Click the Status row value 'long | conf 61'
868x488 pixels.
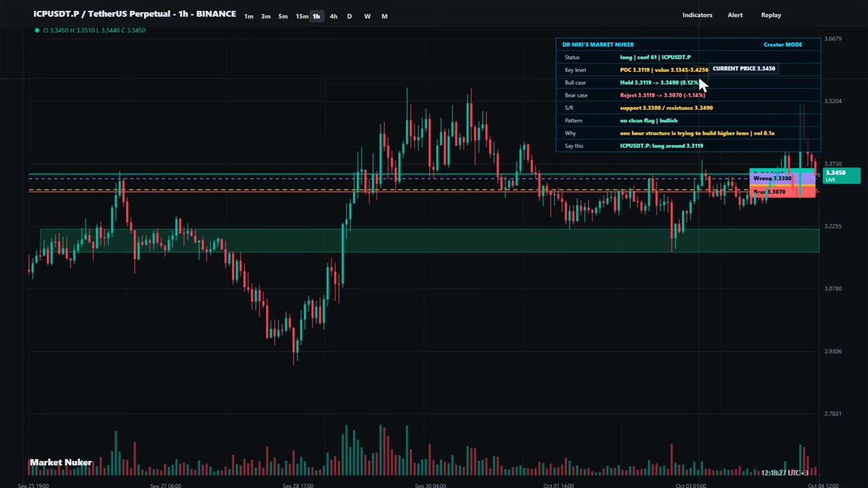point(655,58)
